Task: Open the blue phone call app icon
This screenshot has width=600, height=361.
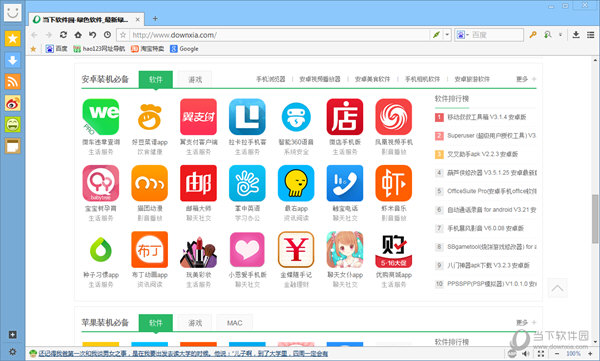Action: click(345, 183)
